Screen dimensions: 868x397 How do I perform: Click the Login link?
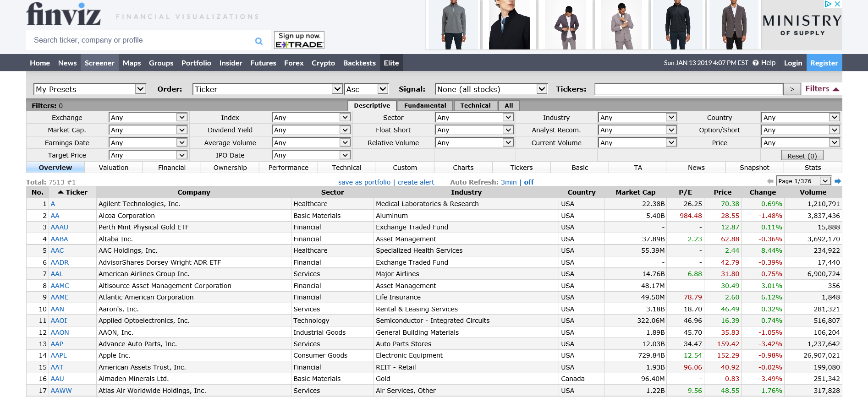pos(793,63)
